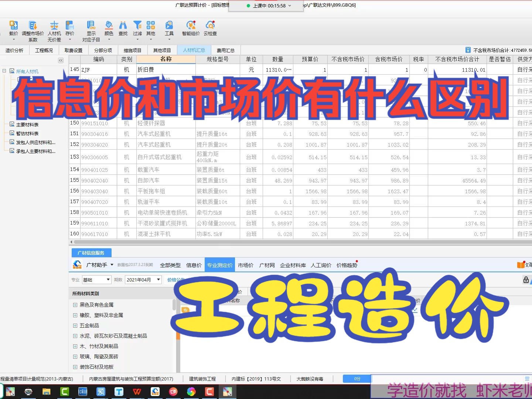Open the 广材助手 dropdown arrow
This screenshot has height=399, width=532.
click(x=112, y=265)
